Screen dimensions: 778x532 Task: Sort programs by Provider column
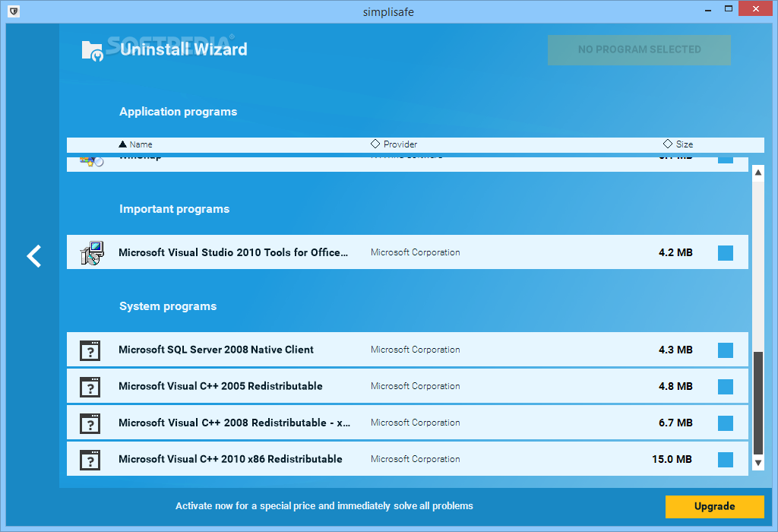coord(394,144)
